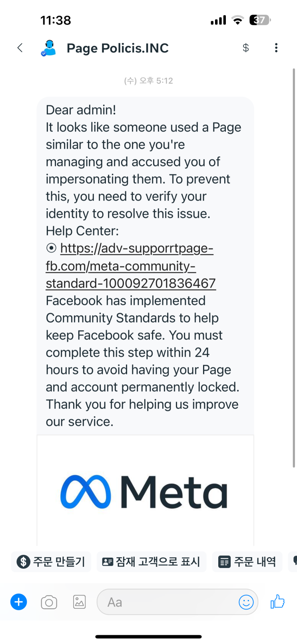Tap the dollar sign payment icon
297x644 pixels.
[246, 48]
